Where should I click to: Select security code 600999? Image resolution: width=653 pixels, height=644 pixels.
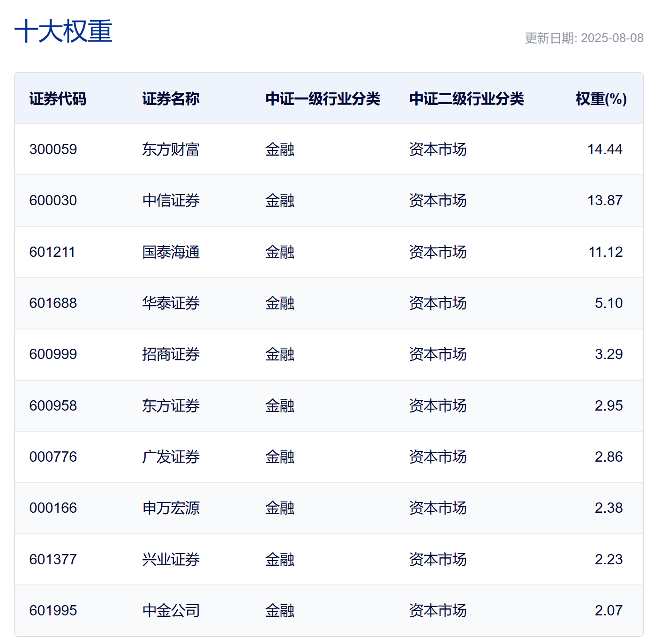point(53,354)
